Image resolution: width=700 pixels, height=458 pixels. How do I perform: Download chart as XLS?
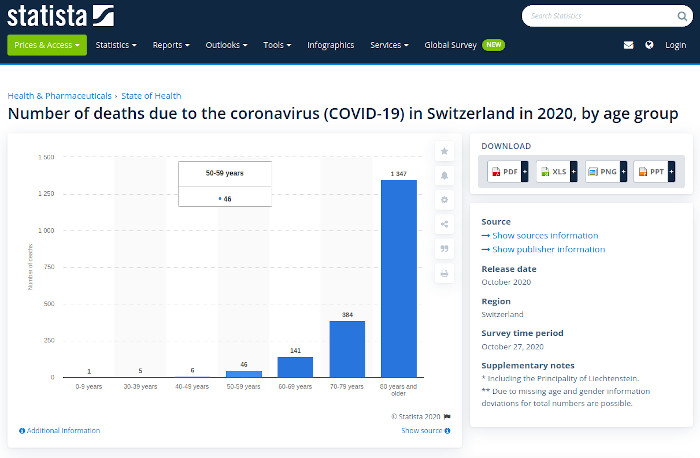click(x=554, y=171)
